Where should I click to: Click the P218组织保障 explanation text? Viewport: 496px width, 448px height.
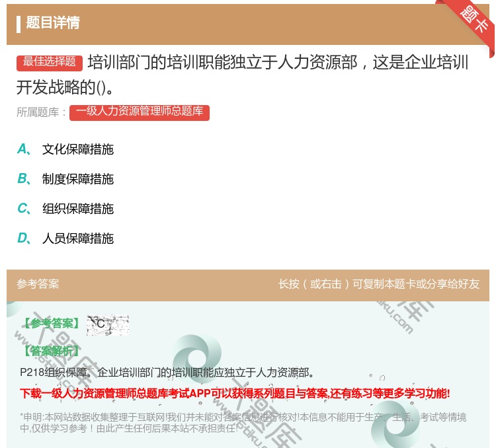(x=167, y=373)
